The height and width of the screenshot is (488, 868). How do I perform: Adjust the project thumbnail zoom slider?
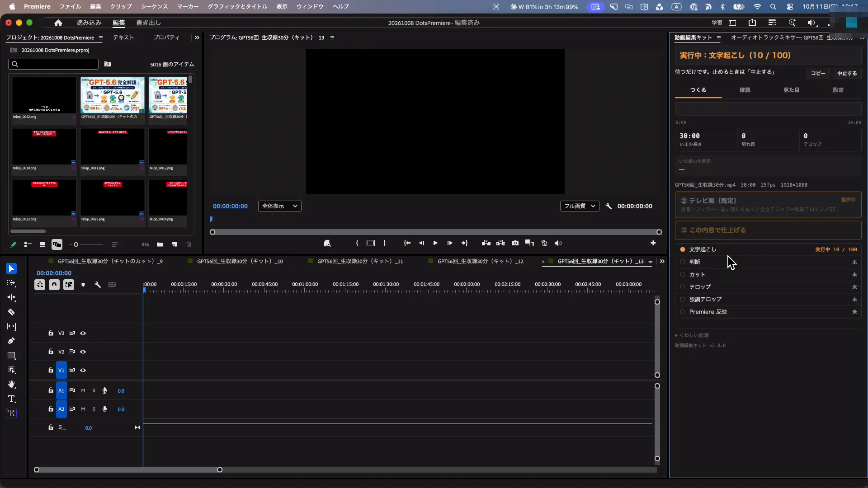click(x=76, y=244)
